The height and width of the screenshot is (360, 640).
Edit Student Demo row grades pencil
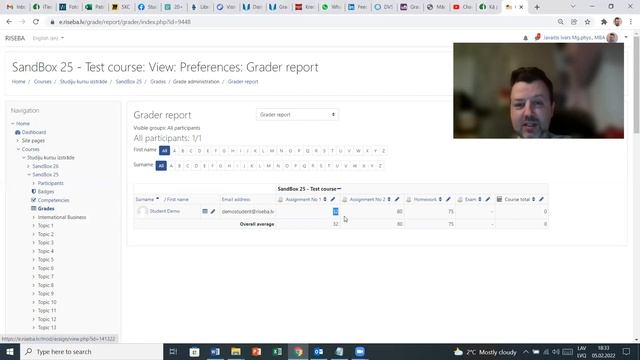pyautogui.click(x=213, y=211)
